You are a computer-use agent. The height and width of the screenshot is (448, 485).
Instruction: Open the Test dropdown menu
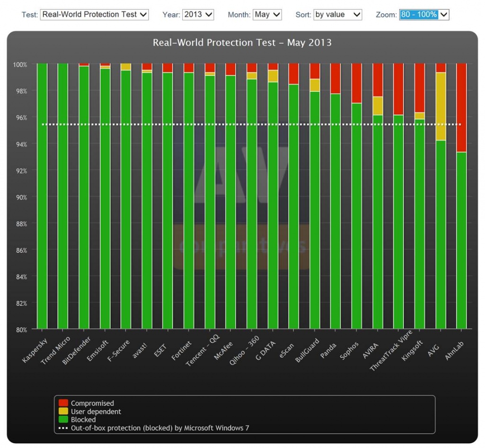pyautogui.click(x=94, y=15)
